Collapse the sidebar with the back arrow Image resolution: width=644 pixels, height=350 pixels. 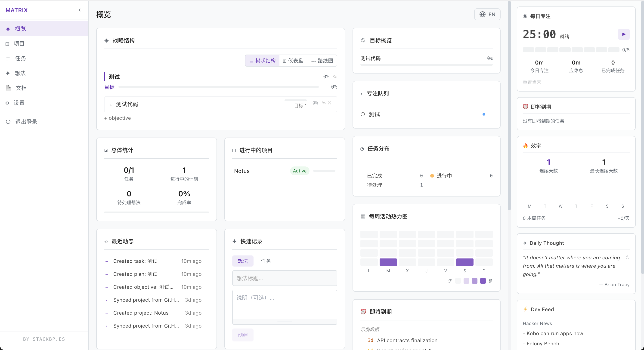pos(80,10)
